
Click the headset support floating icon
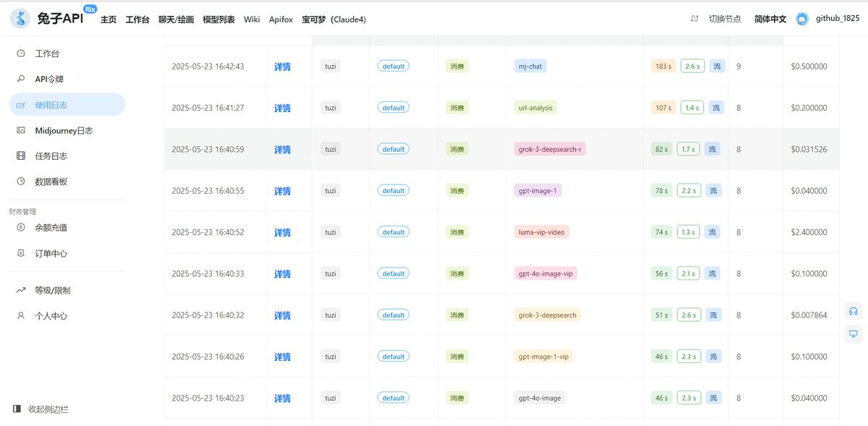click(x=854, y=311)
